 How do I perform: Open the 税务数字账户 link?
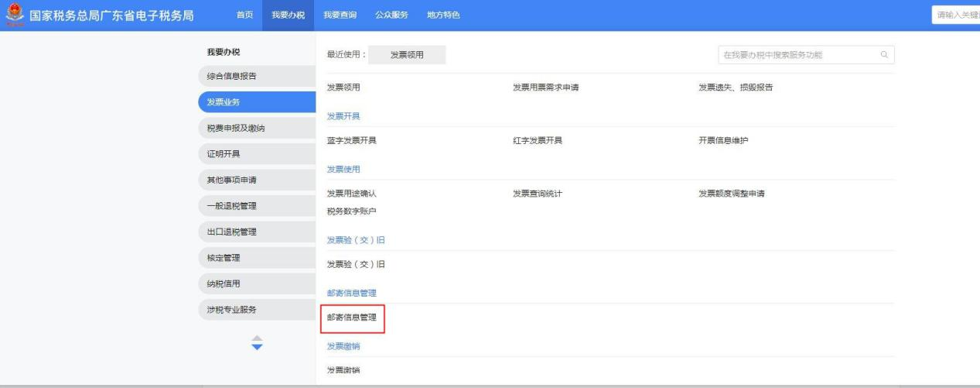pyautogui.click(x=352, y=211)
